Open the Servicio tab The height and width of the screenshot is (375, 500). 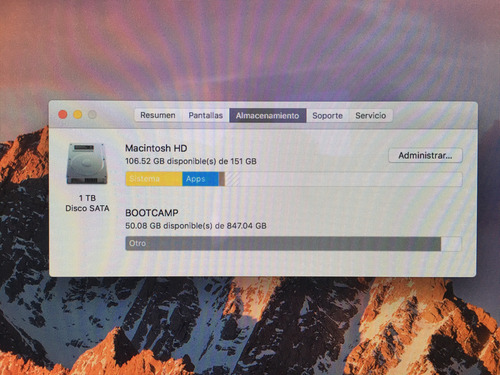pyautogui.click(x=370, y=116)
